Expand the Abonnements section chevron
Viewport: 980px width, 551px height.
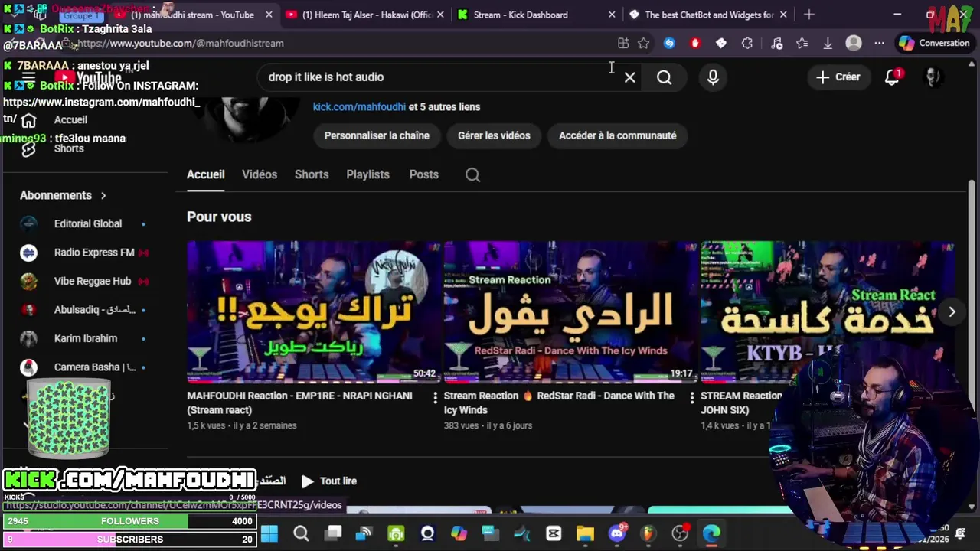tap(103, 195)
